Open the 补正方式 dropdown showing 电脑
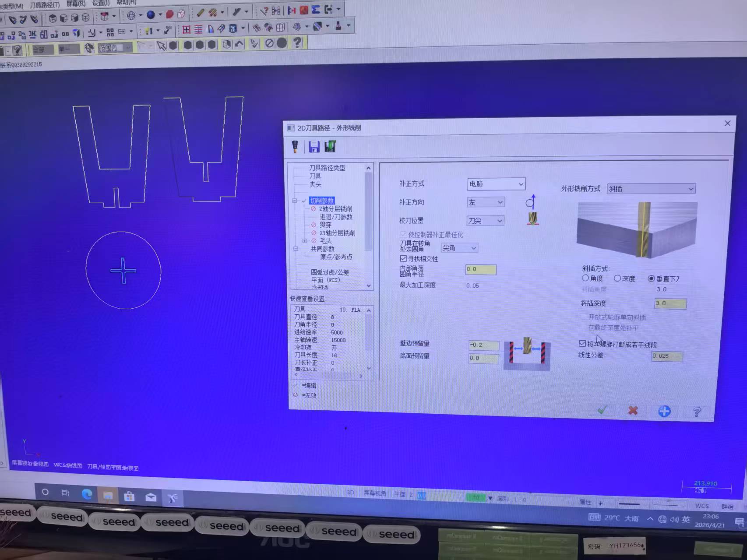 point(496,184)
